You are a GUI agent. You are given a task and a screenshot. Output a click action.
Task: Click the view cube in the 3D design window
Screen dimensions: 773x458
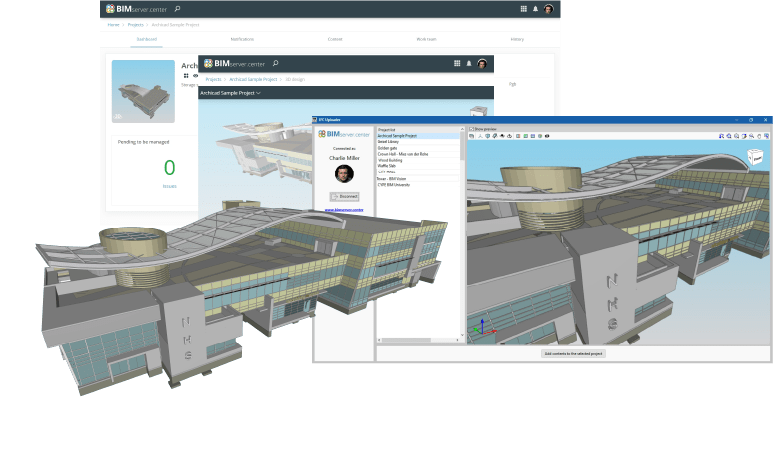(x=478, y=111)
